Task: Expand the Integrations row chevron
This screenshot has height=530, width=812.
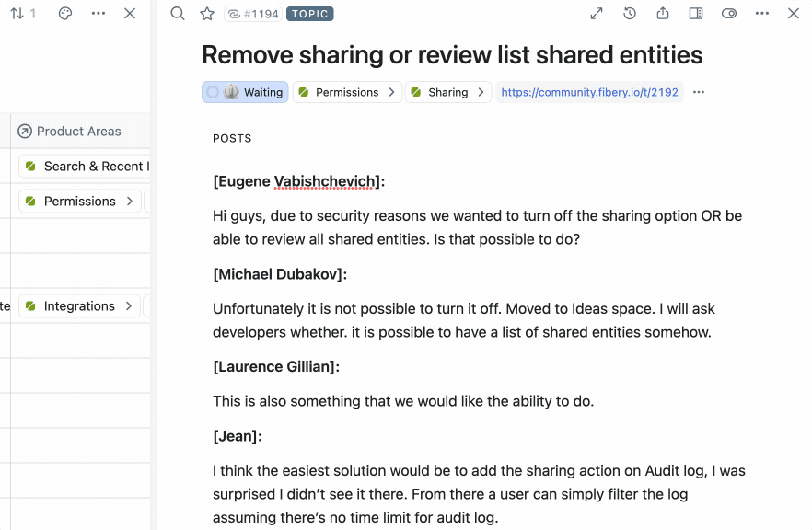Action: [x=130, y=306]
